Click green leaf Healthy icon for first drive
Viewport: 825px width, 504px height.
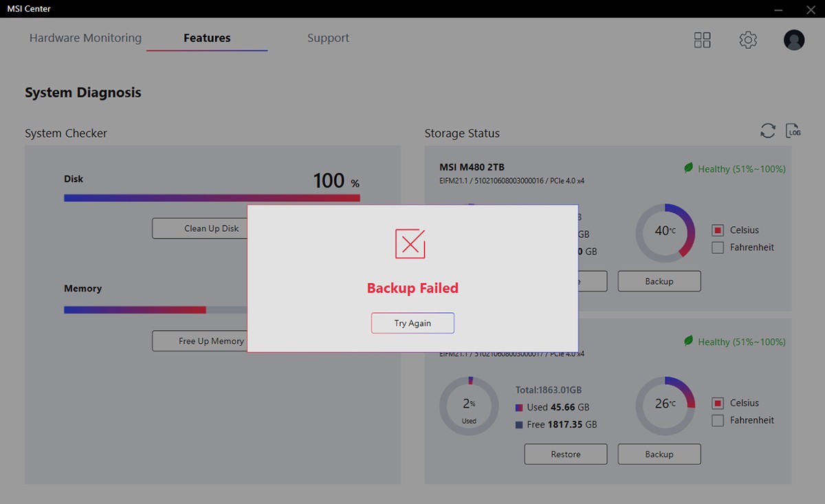pos(688,168)
